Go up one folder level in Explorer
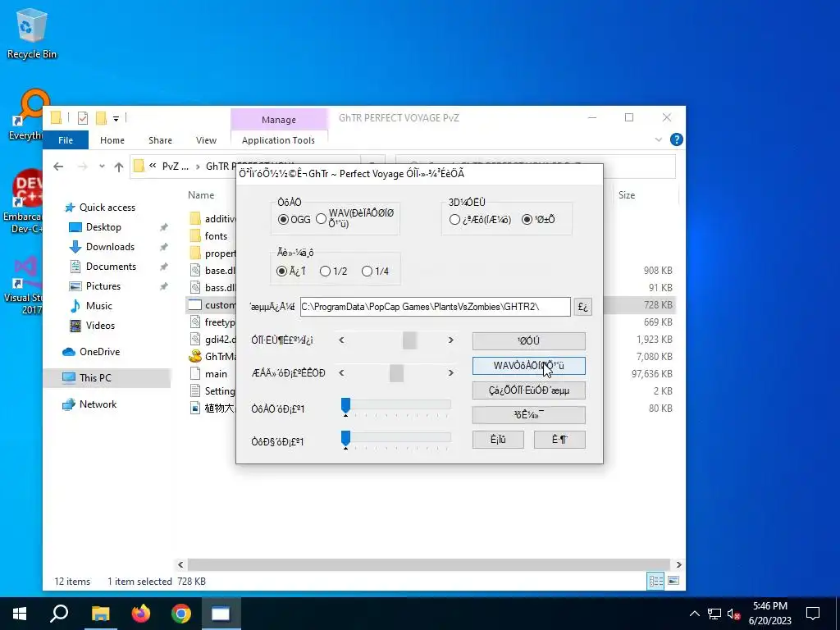 point(119,167)
